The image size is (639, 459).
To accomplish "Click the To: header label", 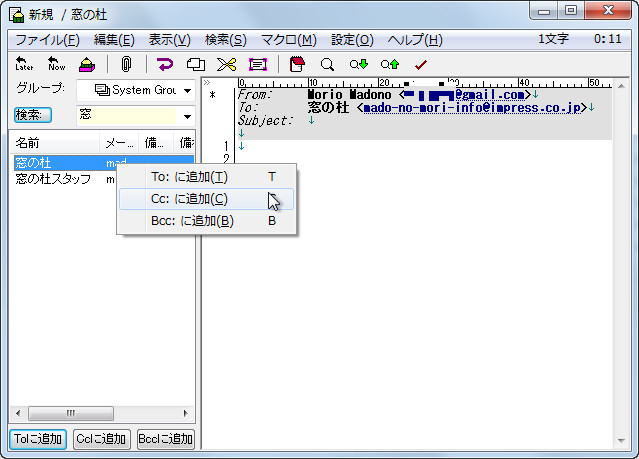I will (248, 108).
